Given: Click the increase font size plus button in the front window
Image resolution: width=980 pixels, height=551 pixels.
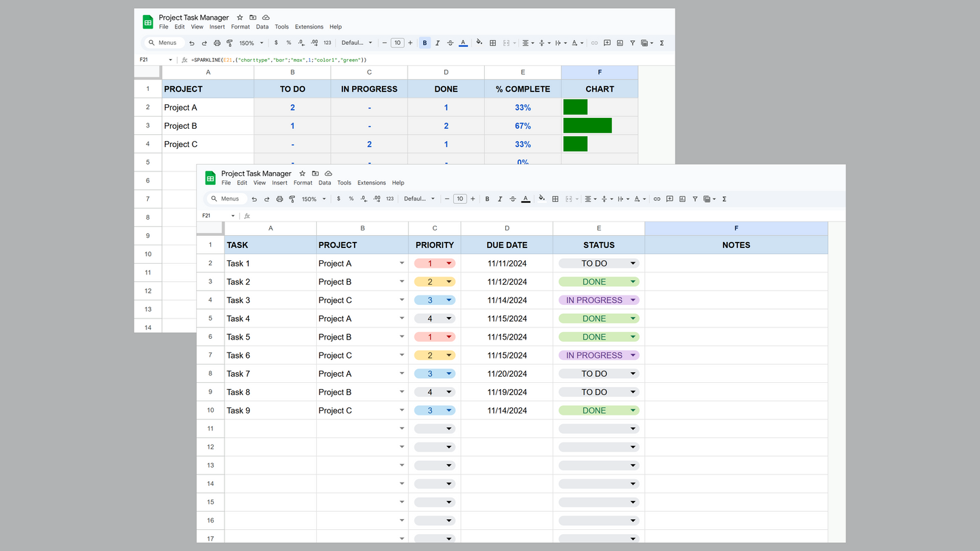Looking at the screenshot, I should coord(473,199).
